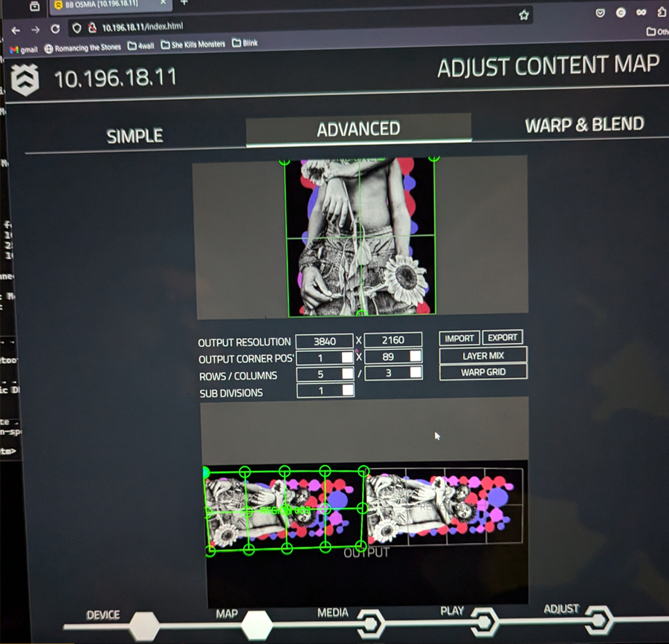The image size is (669, 644).
Task: Bookmark page with star icon
Action: (x=523, y=15)
